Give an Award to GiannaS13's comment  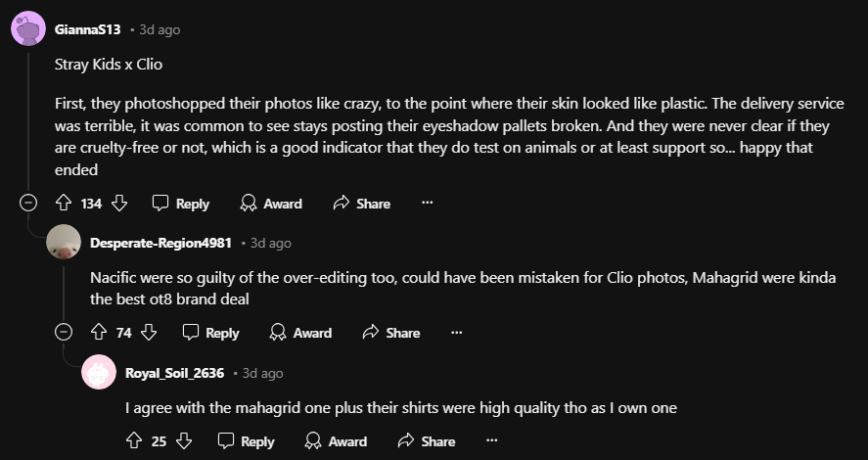click(x=271, y=204)
